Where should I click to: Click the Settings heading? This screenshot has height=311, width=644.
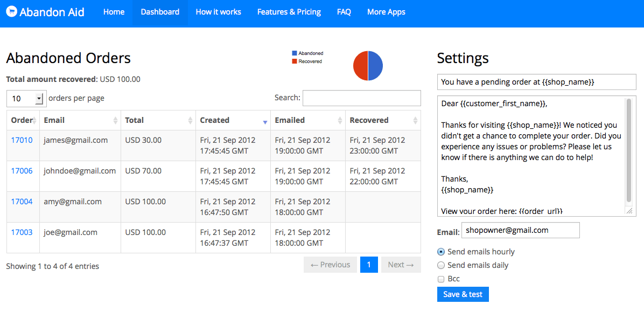(463, 58)
